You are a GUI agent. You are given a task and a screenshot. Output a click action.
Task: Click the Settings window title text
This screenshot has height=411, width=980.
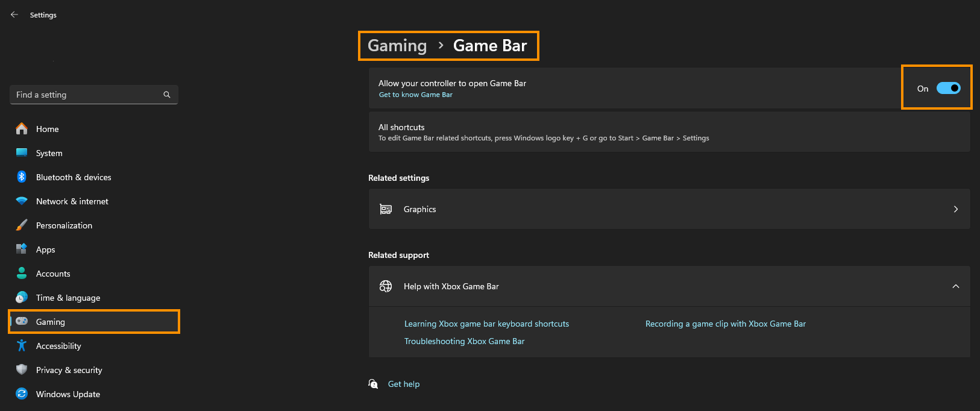(x=43, y=15)
